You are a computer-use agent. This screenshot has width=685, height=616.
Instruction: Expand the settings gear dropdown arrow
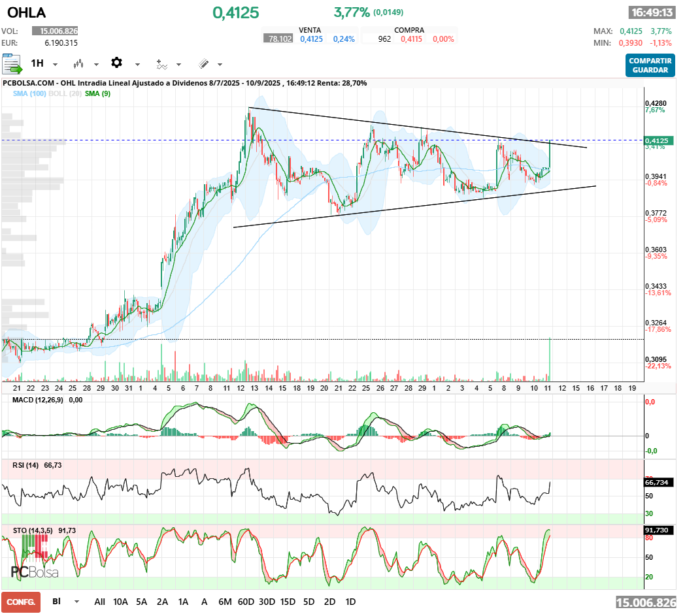[137, 65]
